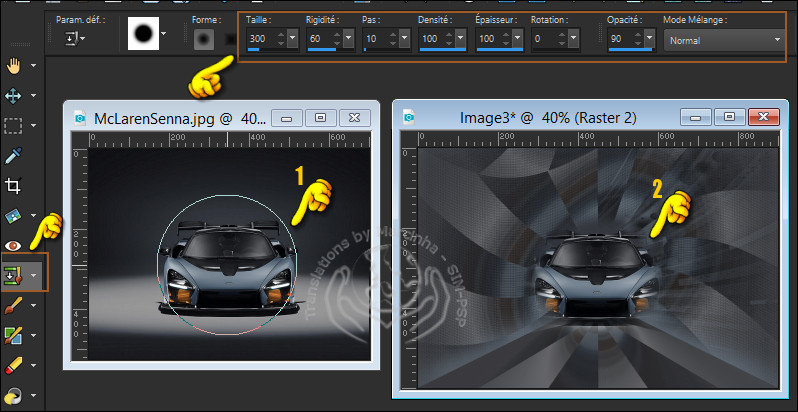Expand the Clone Brush tool flyout arrow
The height and width of the screenshot is (412, 798).
click(36, 275)
